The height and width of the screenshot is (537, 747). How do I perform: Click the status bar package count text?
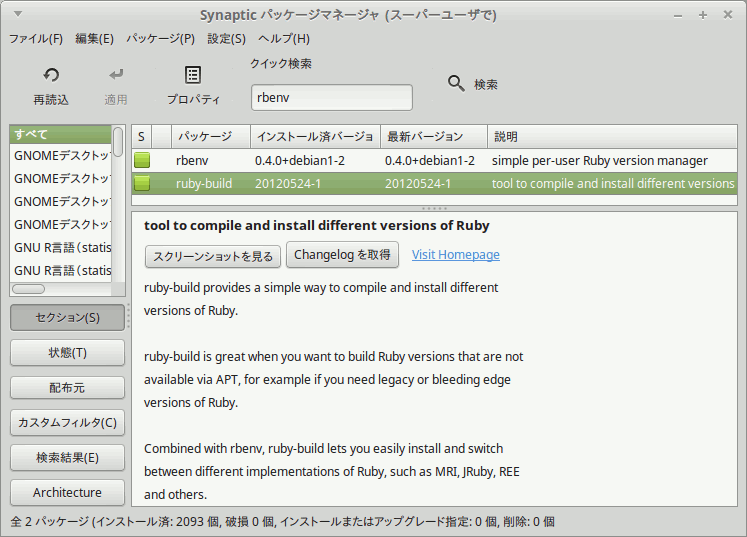pyautogui.click(x=282, y=522)
